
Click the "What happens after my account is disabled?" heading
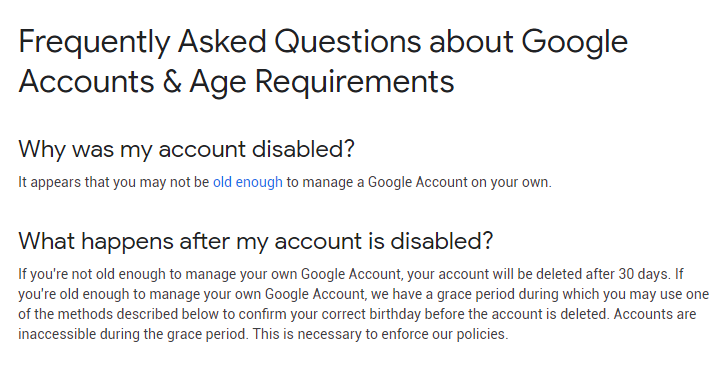coord(255,242)
